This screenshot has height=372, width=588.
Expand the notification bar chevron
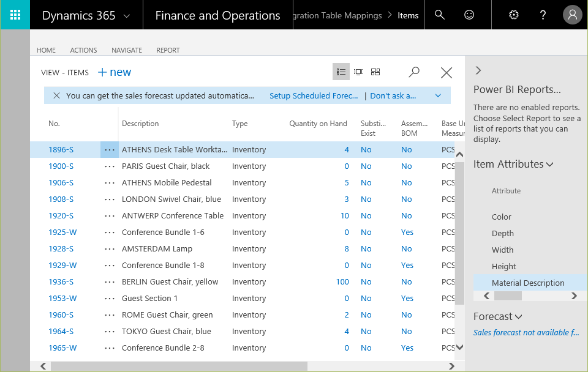pyautogui.click(x=437, y=95)
